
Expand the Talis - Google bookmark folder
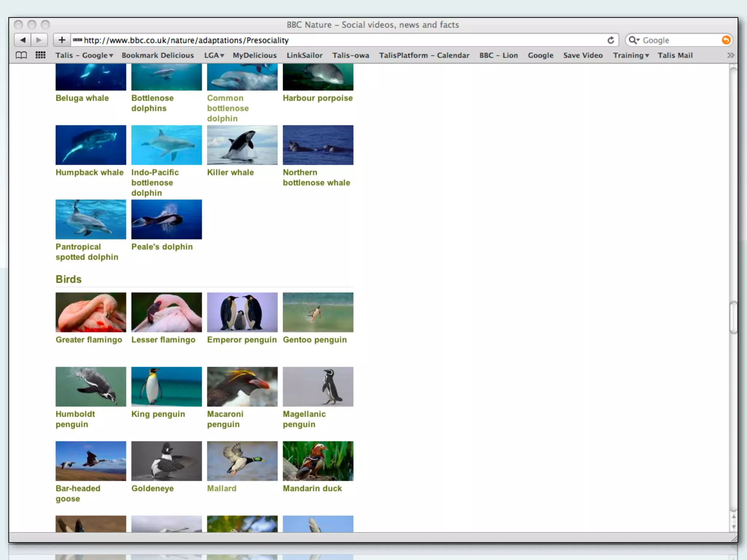tap(84, 55)
